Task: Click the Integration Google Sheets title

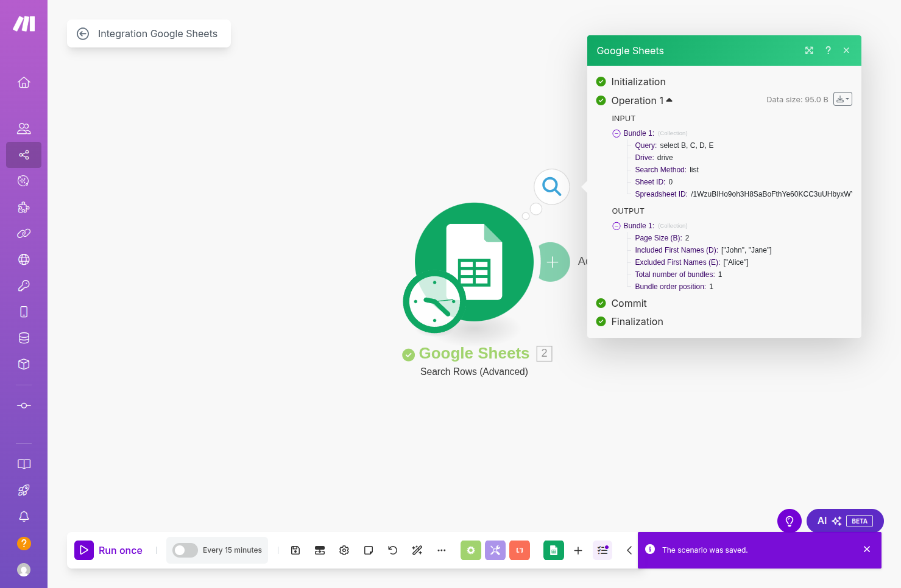Action: coord(158,34)
